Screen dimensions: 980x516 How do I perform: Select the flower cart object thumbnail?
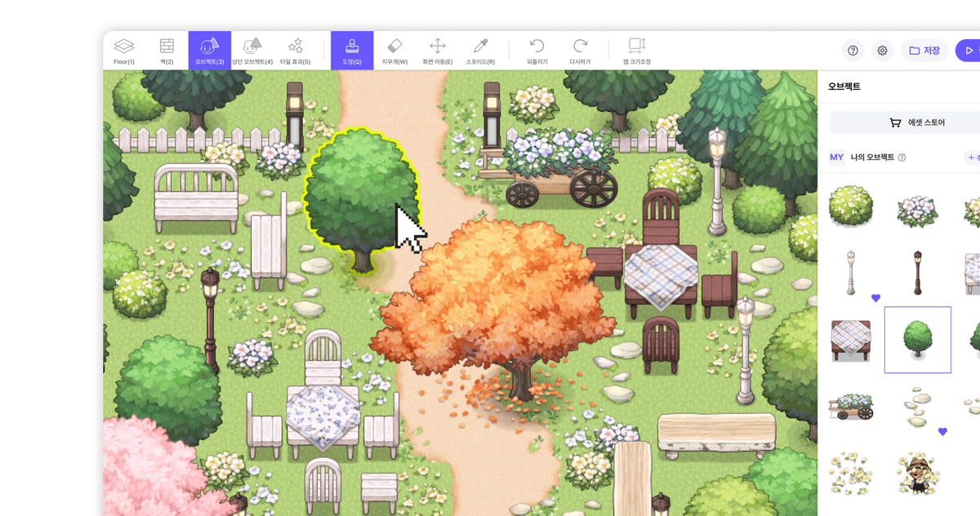851,405
